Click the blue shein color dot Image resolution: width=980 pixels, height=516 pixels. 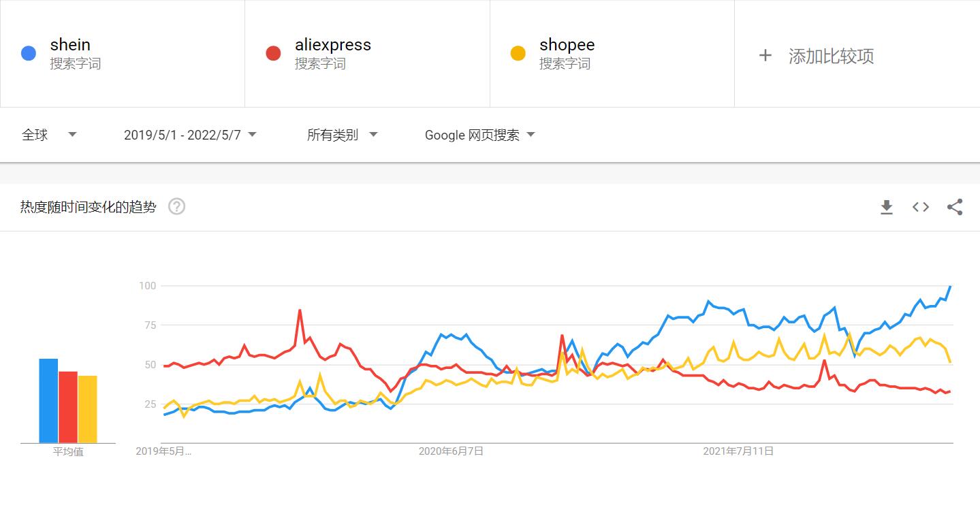(29, 53)
